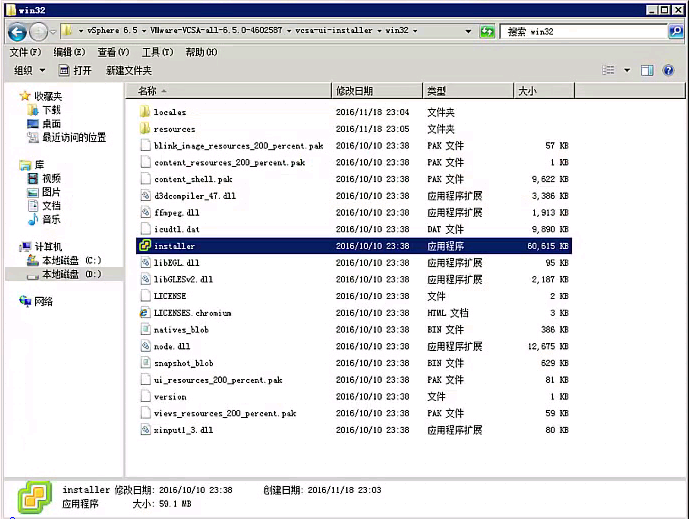Screen dimensions: 689x519
Task: Open the recent locations dropdown arrow
Action: point(53,32)
